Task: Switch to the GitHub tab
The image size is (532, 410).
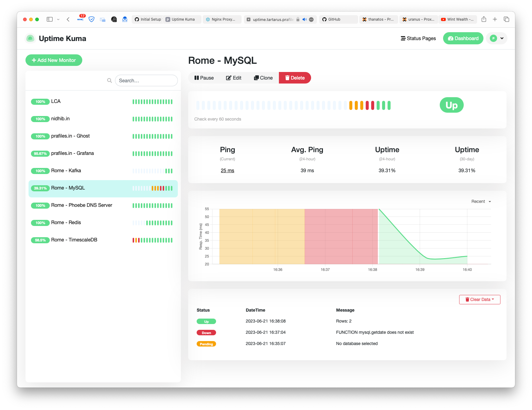Action: click(x=339, y=19)
